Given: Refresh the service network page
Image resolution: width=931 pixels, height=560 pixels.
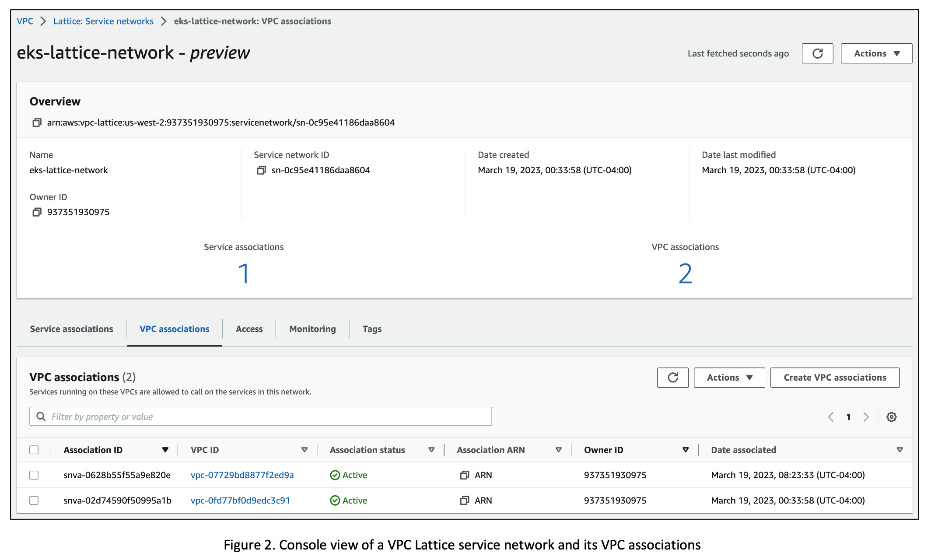Looking at the screenshot, I should coord(817,53).
